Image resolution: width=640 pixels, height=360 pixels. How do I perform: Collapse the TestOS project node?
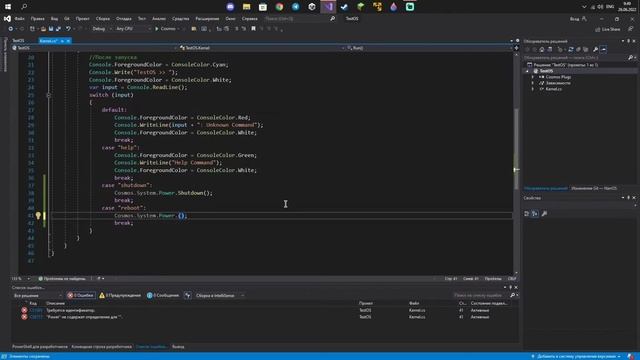[x=527, y=71]
